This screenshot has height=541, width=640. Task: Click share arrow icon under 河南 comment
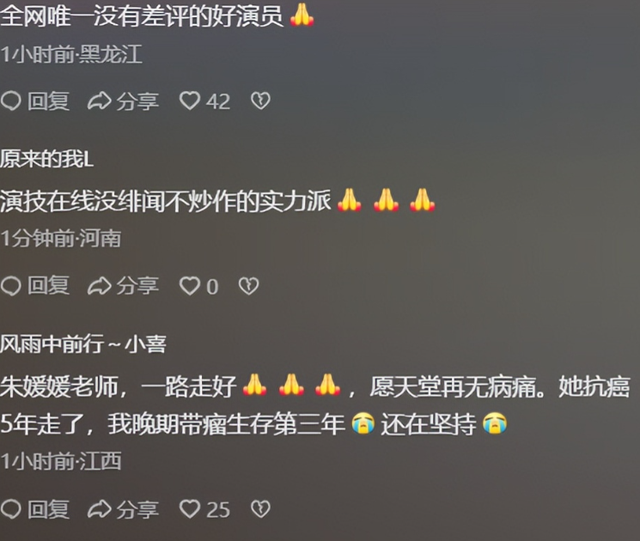coord(99,286)
